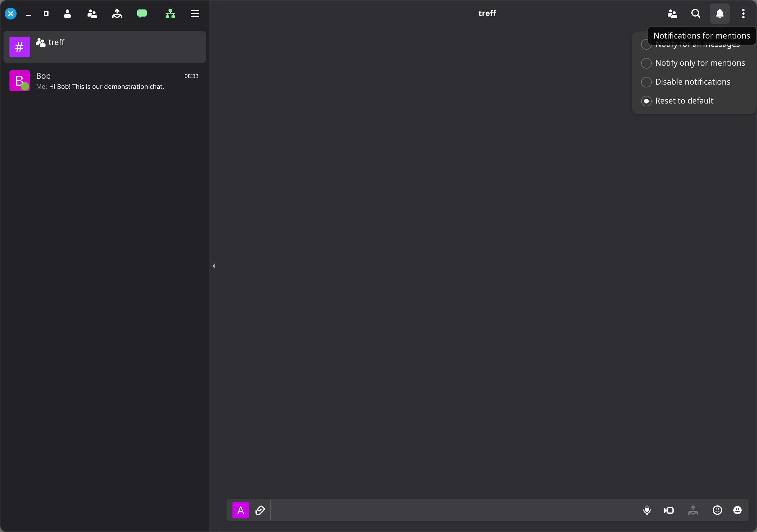Select Reset to default option
The height and width of the screenshot is (532, 757).
click(x=677, y=101)
